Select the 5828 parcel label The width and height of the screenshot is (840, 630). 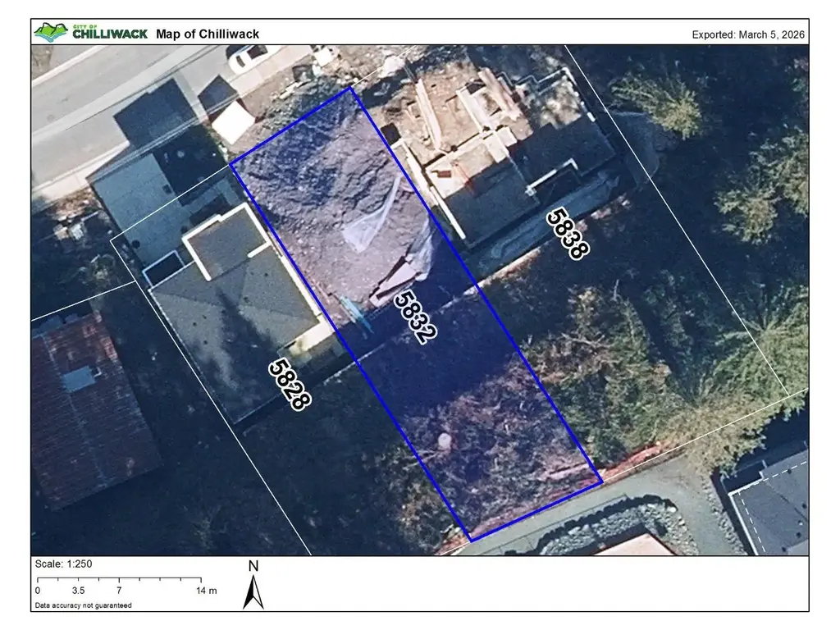(x=290, y=384)
